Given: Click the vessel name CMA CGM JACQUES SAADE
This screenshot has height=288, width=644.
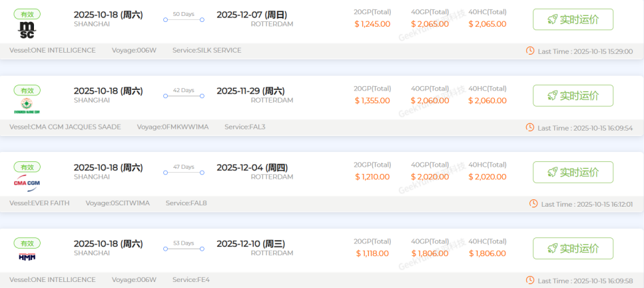Looking at the screenshot, I should [x=65, y=127].
